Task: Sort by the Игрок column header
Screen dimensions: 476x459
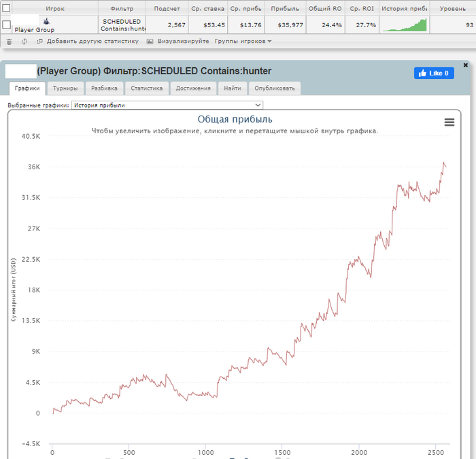Action: 55,8
